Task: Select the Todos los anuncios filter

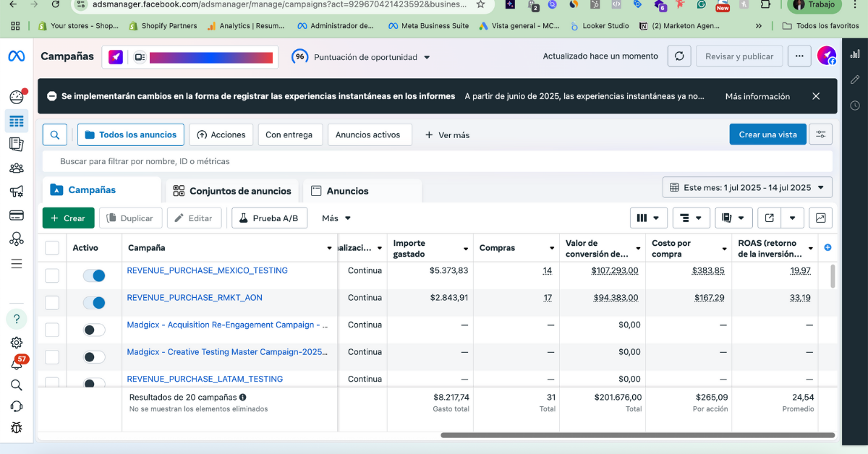Action: (x=131, y=134)
